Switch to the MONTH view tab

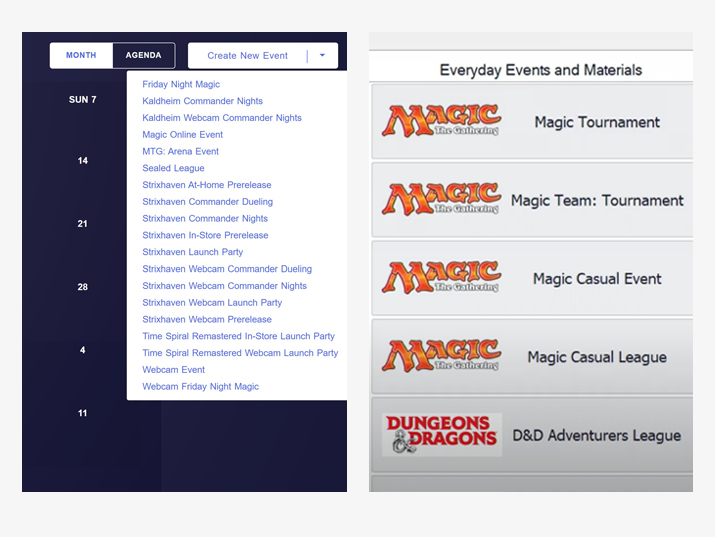[81, 55]
